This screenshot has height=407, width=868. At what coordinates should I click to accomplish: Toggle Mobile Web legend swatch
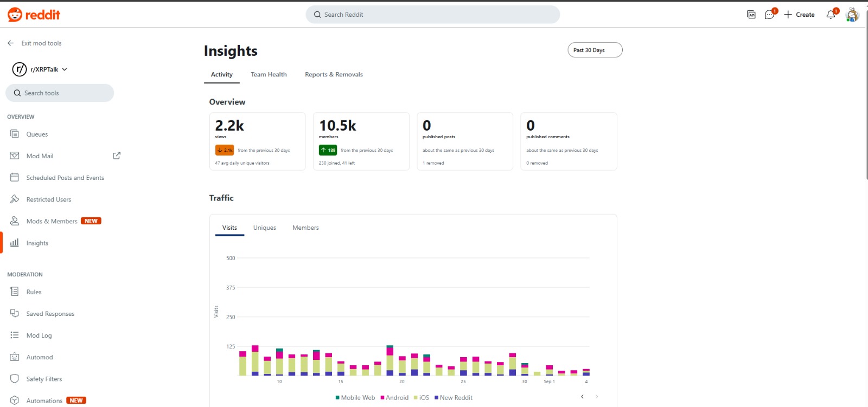coord(337,398)
